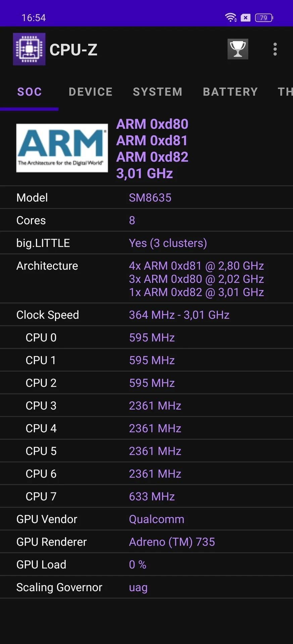Screen dimensions: 293x644
Task: Tap the big.LITTLE clusters row
Action: click(146, 243)
